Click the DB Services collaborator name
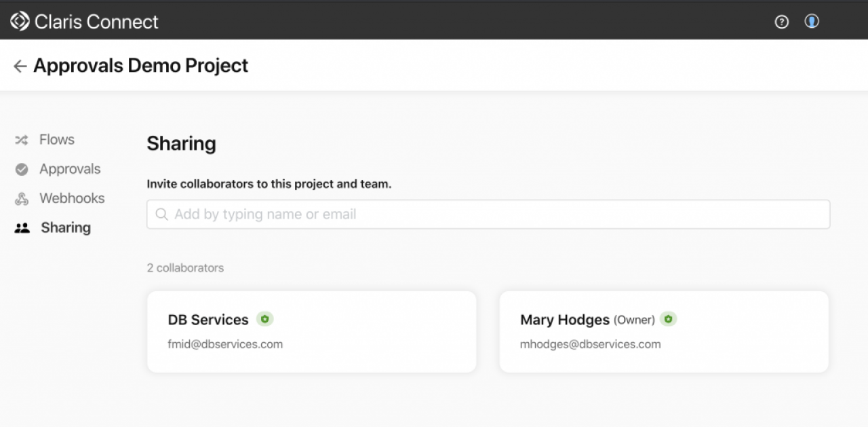868x427 pixels. (x=208, y=319)
